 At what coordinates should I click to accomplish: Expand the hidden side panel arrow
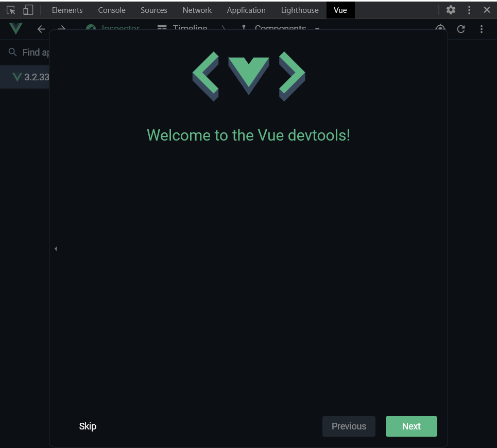[x=56, y=248]
